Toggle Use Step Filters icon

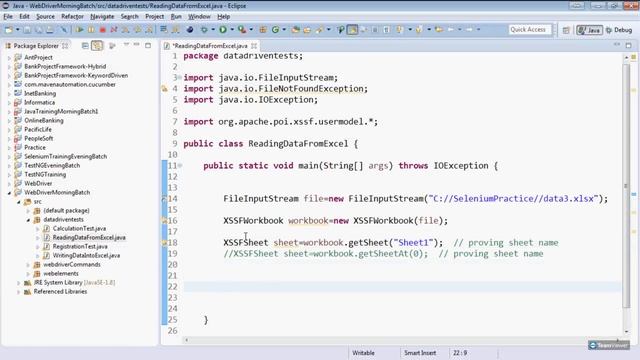tap(176, 30)
